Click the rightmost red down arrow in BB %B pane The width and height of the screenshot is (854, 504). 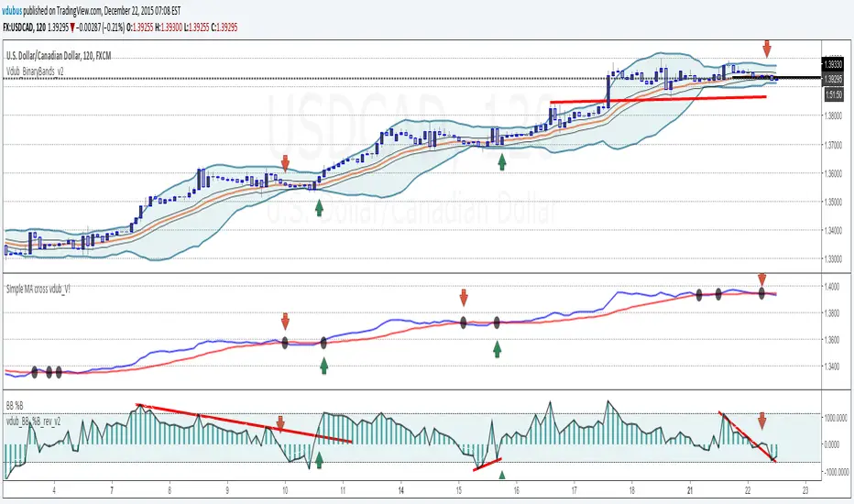point(761,422)
